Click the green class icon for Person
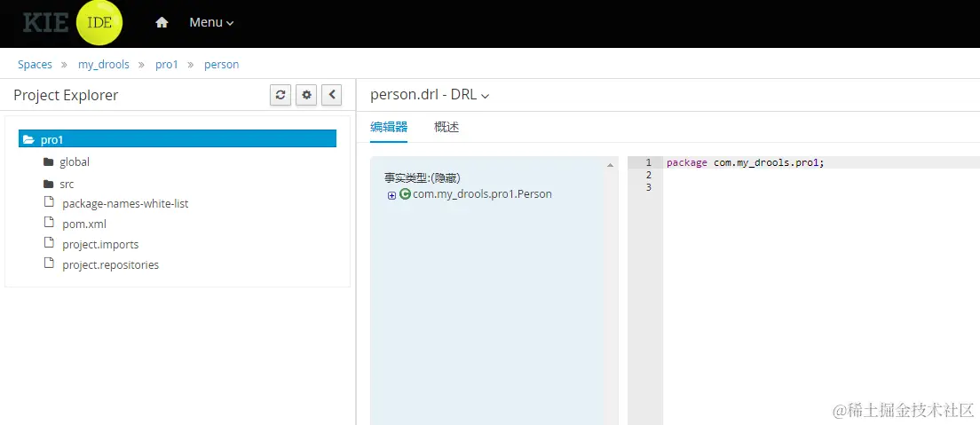 [405, 194]
